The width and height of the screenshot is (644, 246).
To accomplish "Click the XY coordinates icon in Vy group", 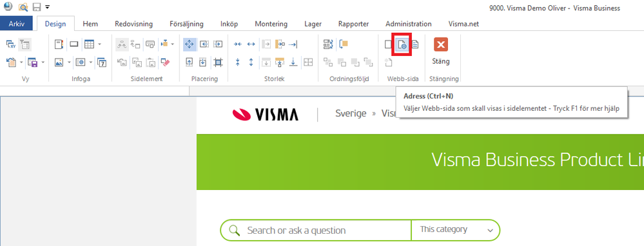I will [11, 44].
